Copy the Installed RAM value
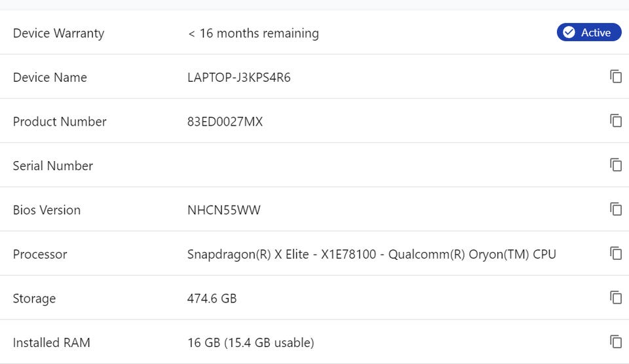629x364 pixels. click(615, 342)
